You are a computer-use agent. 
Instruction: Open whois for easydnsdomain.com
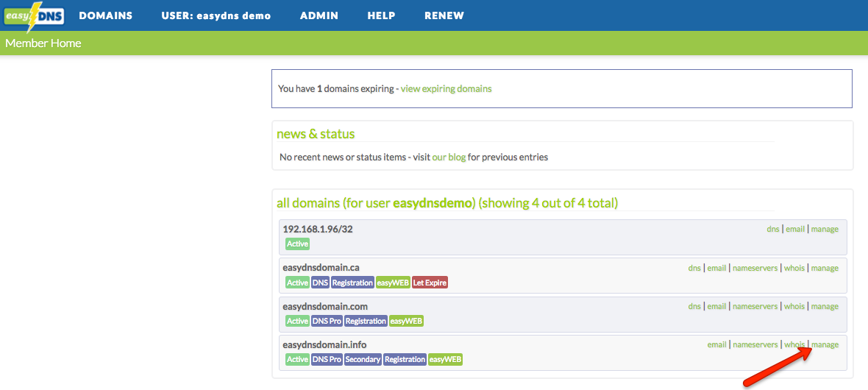(794, 306)
